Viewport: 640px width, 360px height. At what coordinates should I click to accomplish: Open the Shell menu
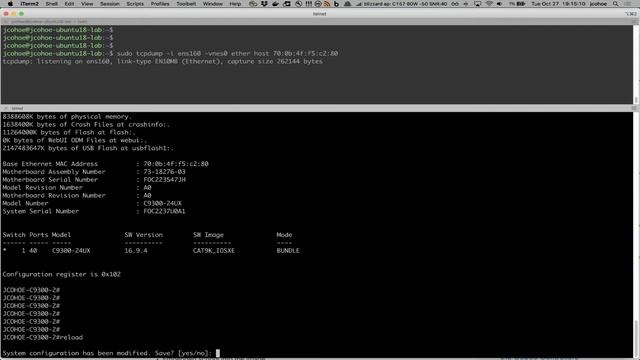pos(51,4)
